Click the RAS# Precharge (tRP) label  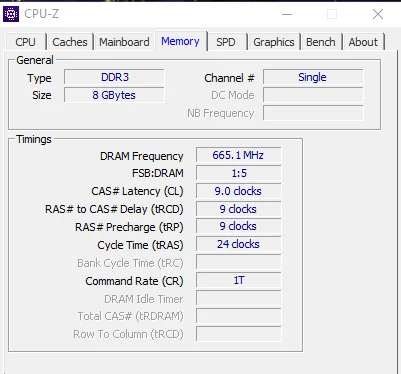pyautogui.click(x=129, y=227)
